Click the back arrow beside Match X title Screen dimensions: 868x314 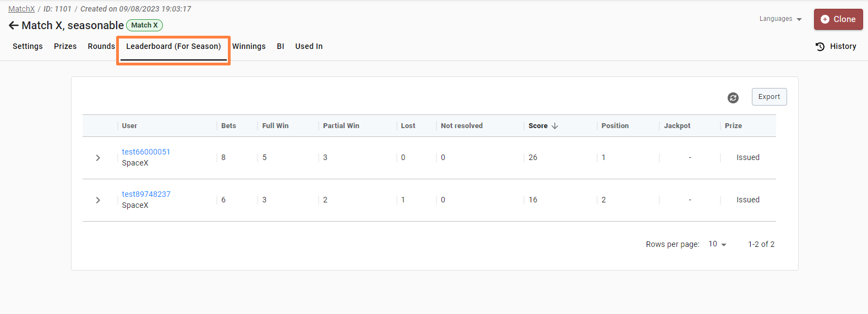[x=13, y=26]
